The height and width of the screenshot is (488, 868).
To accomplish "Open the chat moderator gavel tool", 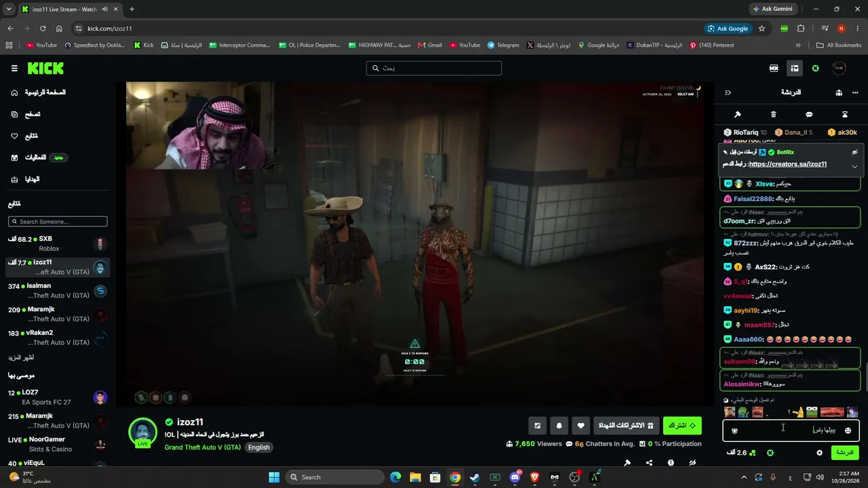I will (737, 115).
